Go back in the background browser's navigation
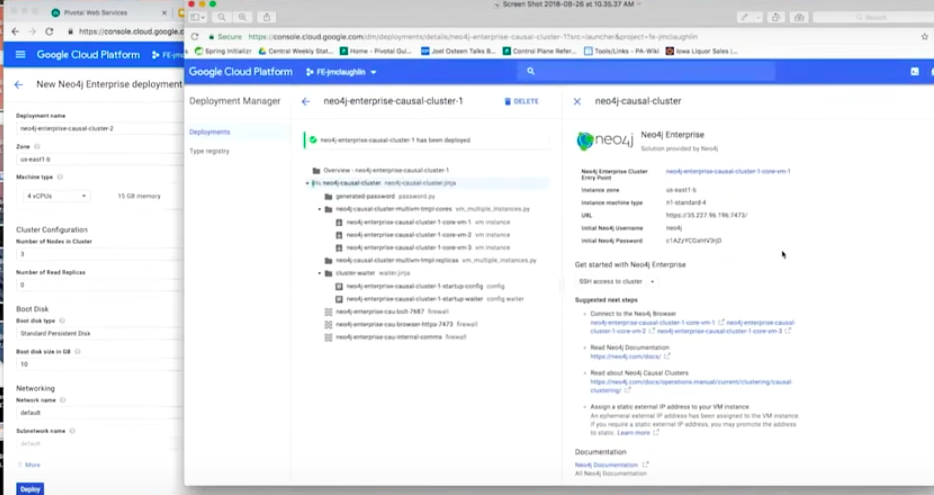 tap(15, 32)
